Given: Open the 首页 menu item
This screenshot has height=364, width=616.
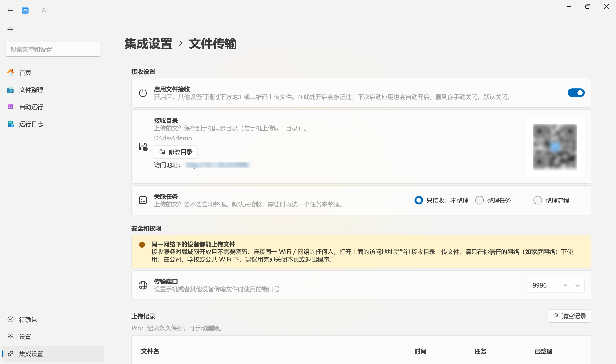Looking at the screenshot, I should click(53, 72).
